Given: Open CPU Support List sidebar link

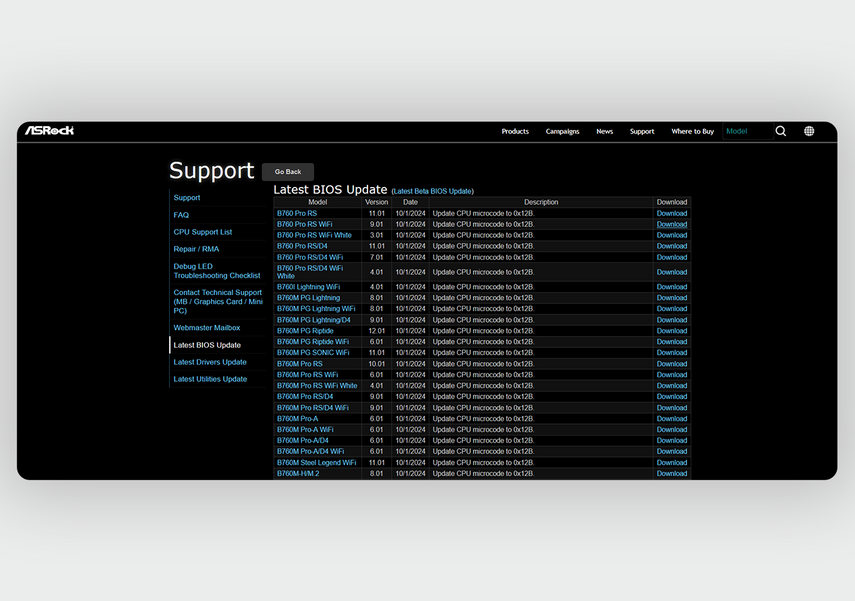Looking at the screenshot, I should [x=203, y=232].
